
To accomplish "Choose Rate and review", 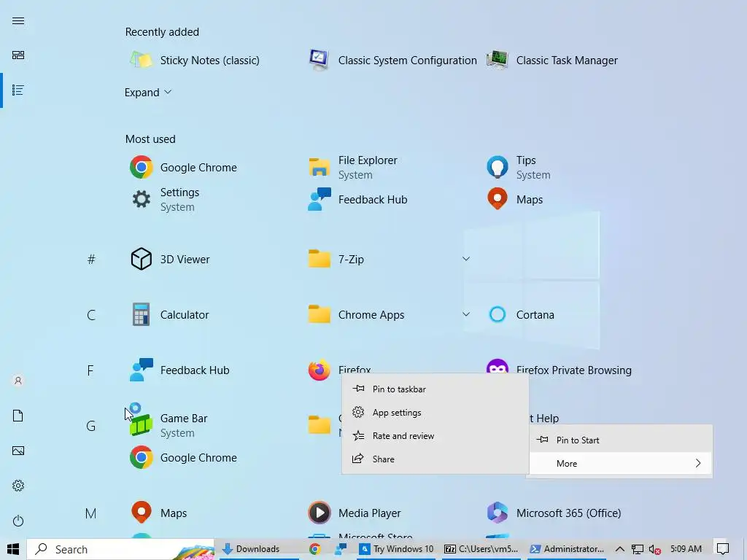I will coord(436,436).
